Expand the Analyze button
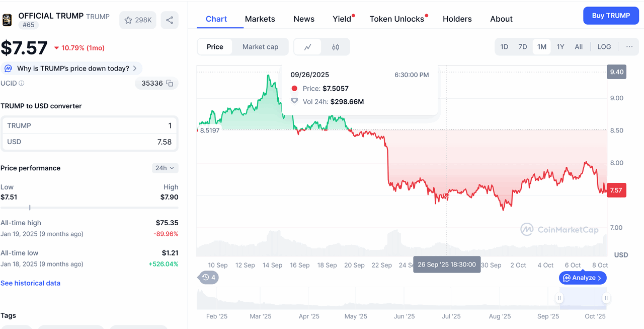 tap(583, 278)
